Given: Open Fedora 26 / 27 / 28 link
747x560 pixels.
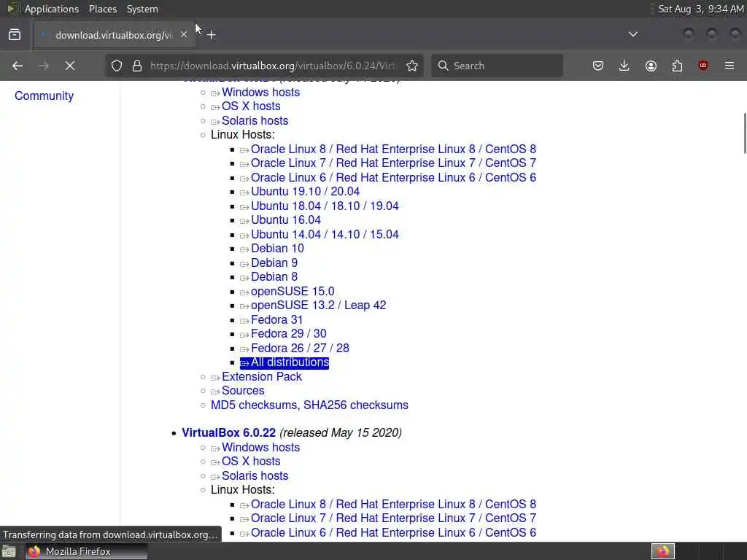Looking at the screenshot, I should [300, 348].
